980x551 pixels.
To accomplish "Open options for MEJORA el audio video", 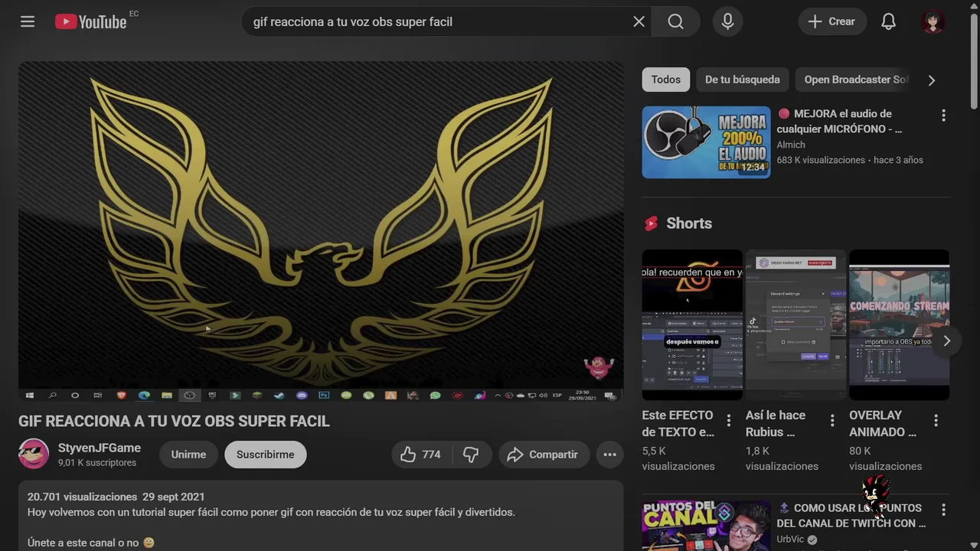I will click(x=943, y=115).
